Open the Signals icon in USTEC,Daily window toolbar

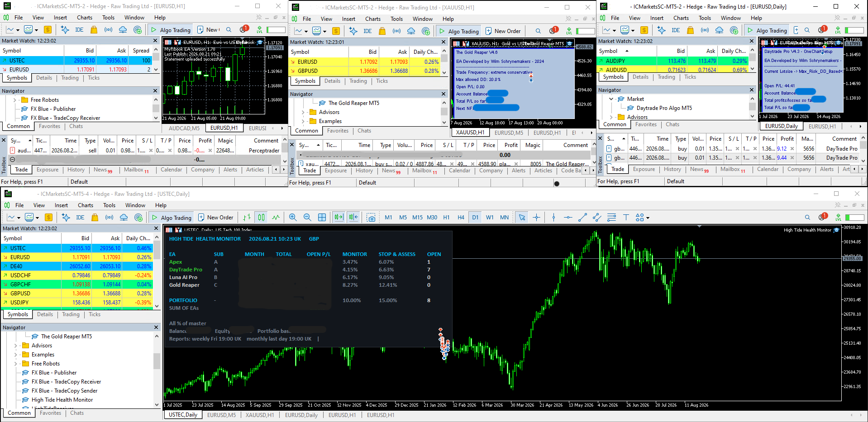109,218
